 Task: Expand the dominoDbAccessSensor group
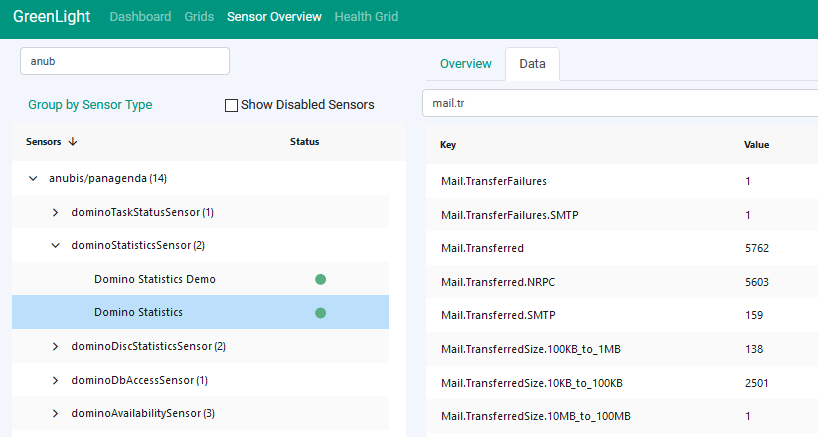pos(56,381)
